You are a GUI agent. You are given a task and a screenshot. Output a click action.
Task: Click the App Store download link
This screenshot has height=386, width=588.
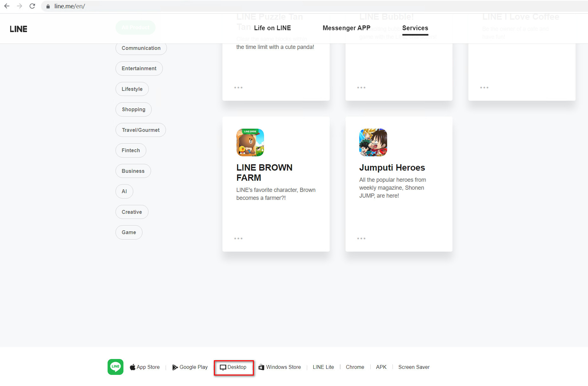coord(145,367)
